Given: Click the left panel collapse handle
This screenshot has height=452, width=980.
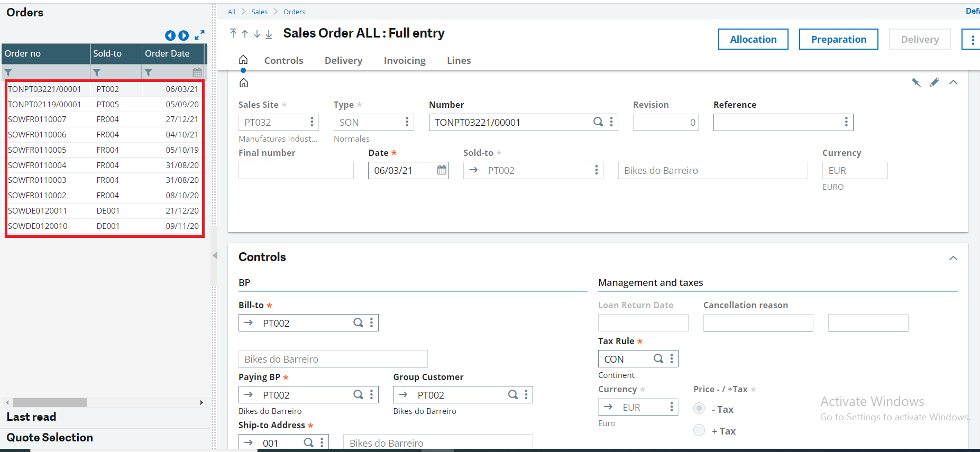Looking at the screenshot, I should point(215,255).
